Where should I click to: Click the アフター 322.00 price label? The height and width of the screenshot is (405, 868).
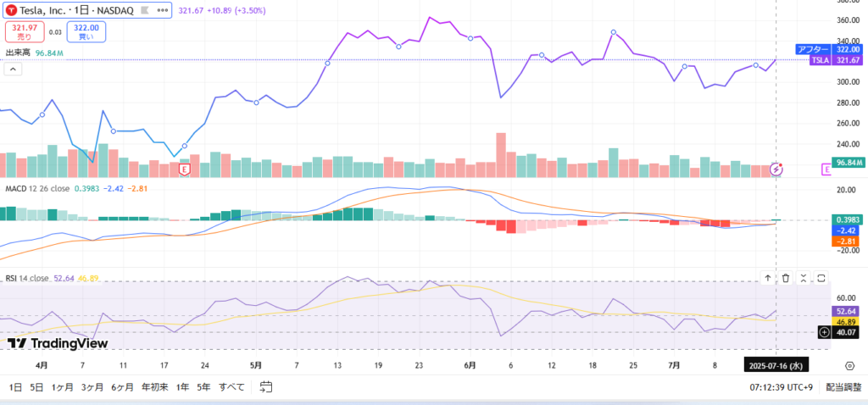point(829,49)
